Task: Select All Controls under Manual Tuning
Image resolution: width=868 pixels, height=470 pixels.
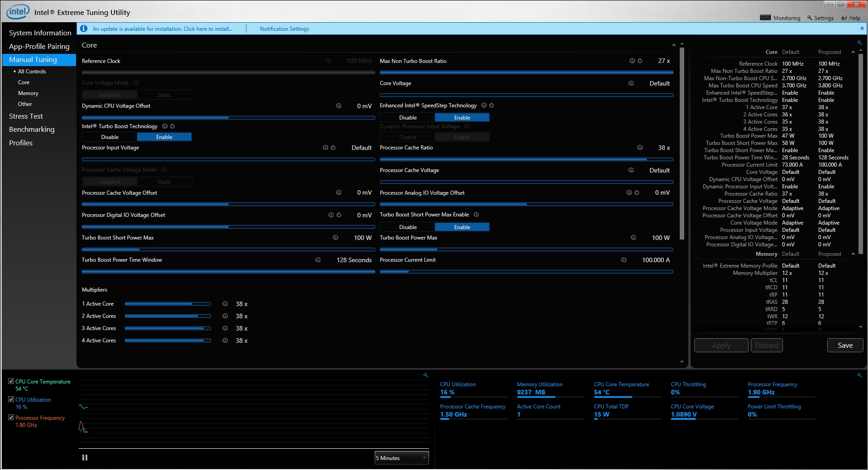Action: click(x=32, y=72)
